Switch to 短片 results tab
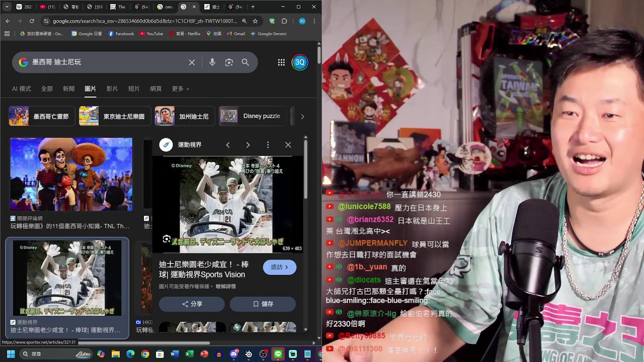This screenshot has width=644, height=362. point(134,88)
